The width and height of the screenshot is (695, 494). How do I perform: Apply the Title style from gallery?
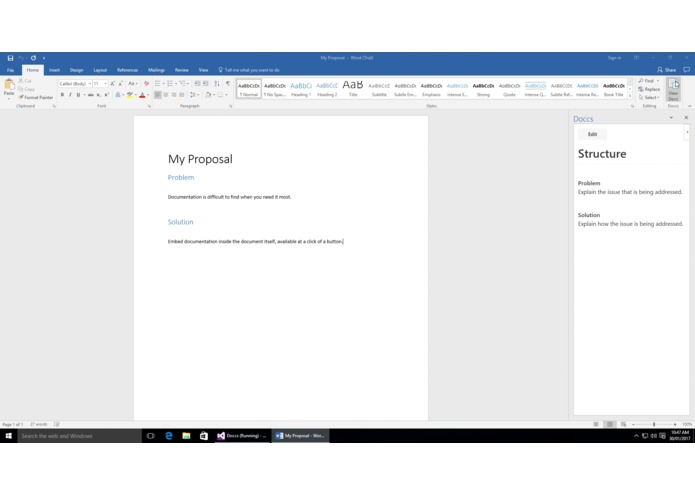[353, 89]
